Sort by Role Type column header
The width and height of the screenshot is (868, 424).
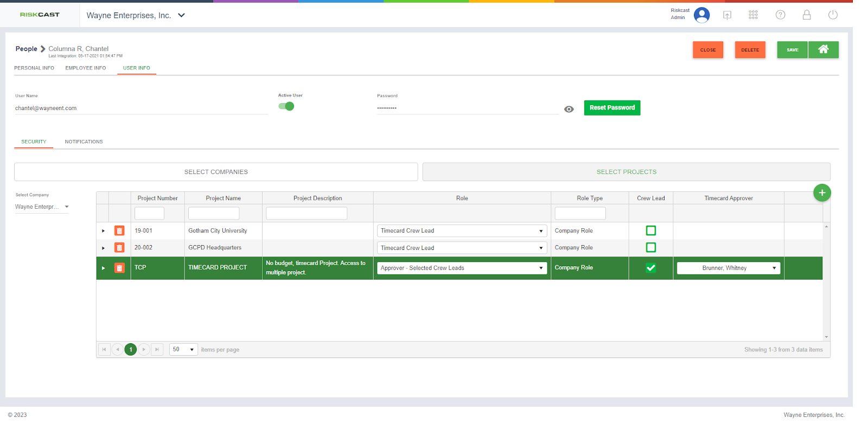coord(590,198)
